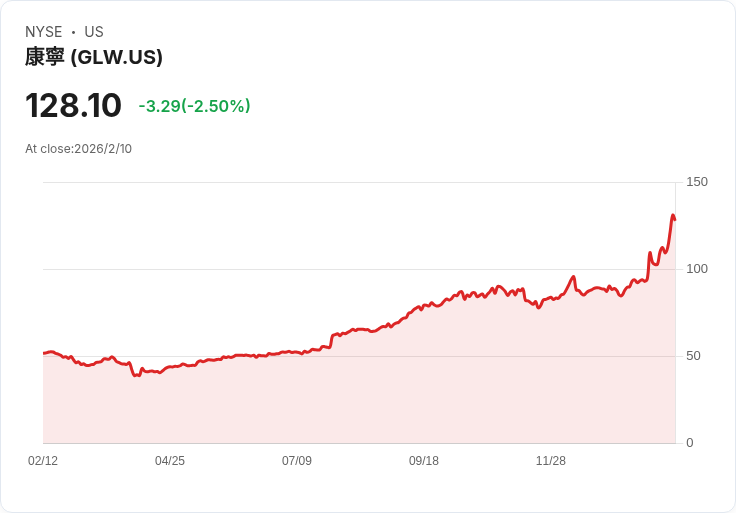Screen dimensions: 736x513
Task: Click the 07/09 date on x-axis
Action: click(297, 461)
